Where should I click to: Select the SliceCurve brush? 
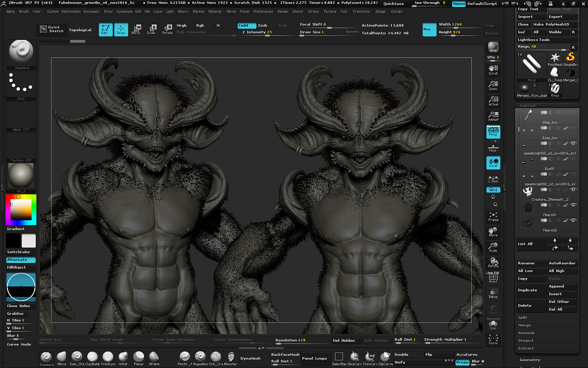coord(355,359)
